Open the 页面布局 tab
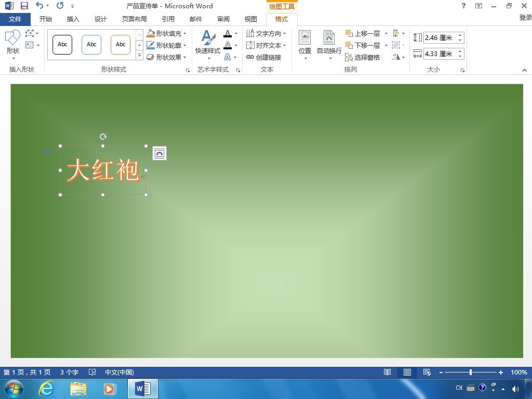The width and height of the screenshot is (532, 399). click(135, 19)
